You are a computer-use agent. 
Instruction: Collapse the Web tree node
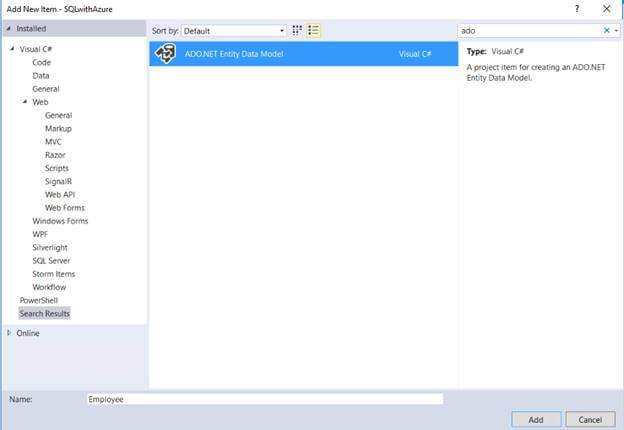25,102
